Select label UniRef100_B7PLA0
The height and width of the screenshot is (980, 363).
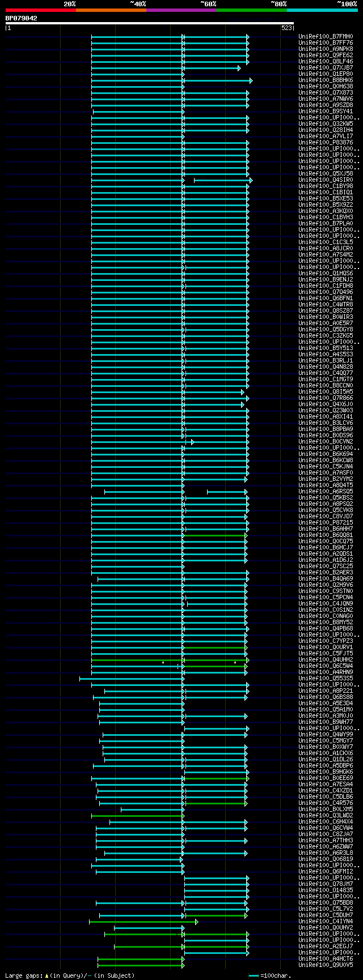(x=326, y=224)
